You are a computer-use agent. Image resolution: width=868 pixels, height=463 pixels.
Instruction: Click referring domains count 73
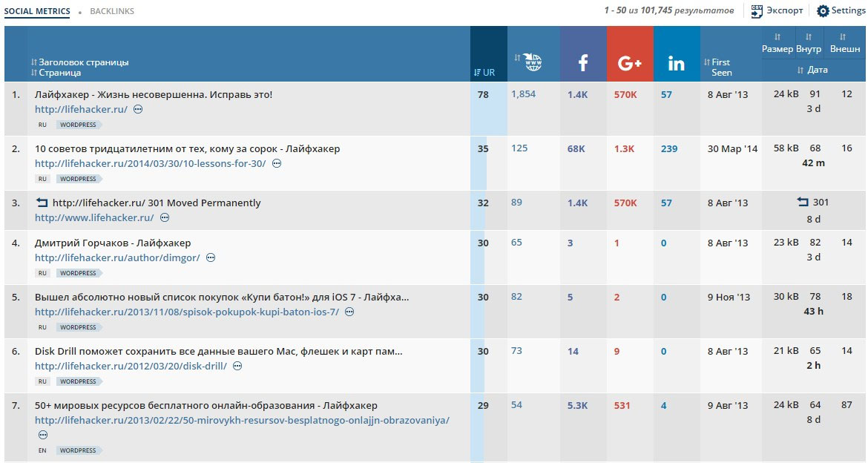click(516, 351)
